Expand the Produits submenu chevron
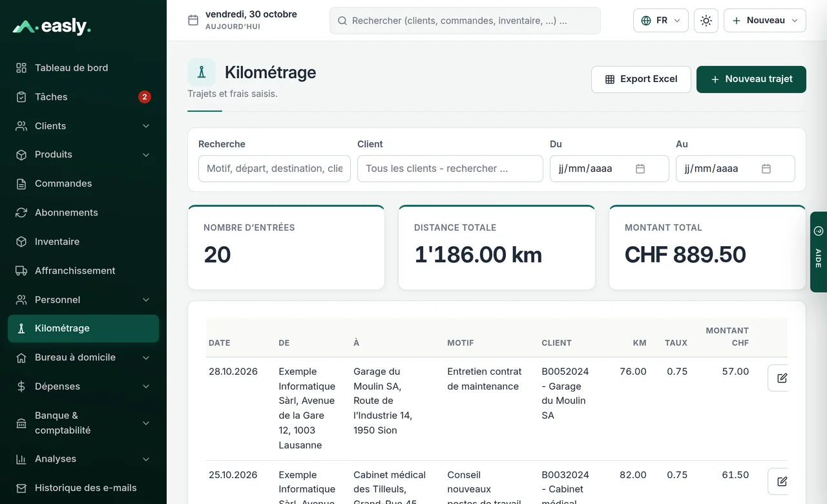Screen dimensions: 827x504 (146, 155)
